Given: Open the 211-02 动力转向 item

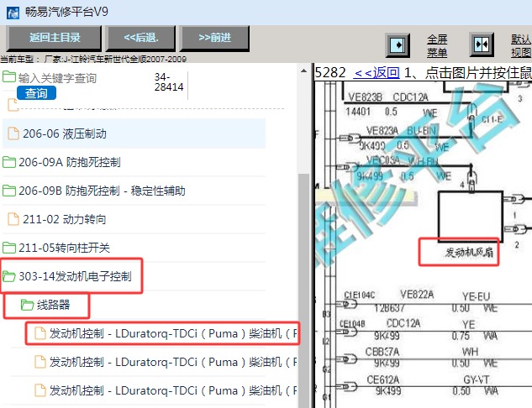Looking at the screenshot, I should pyautogui.click(x=134, y=219).
